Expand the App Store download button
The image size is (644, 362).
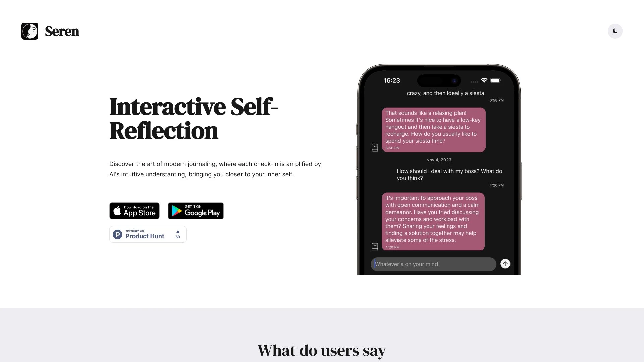(134, 210)
